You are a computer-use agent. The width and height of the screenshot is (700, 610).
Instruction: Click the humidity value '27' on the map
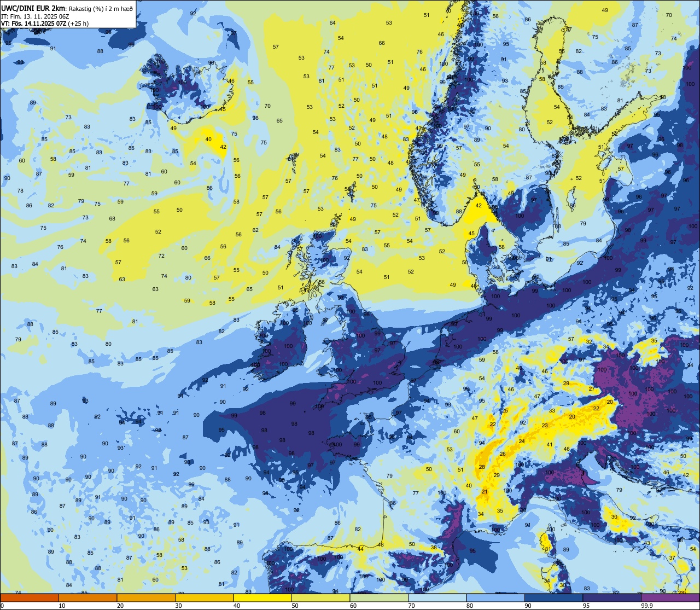click(592, 389)
